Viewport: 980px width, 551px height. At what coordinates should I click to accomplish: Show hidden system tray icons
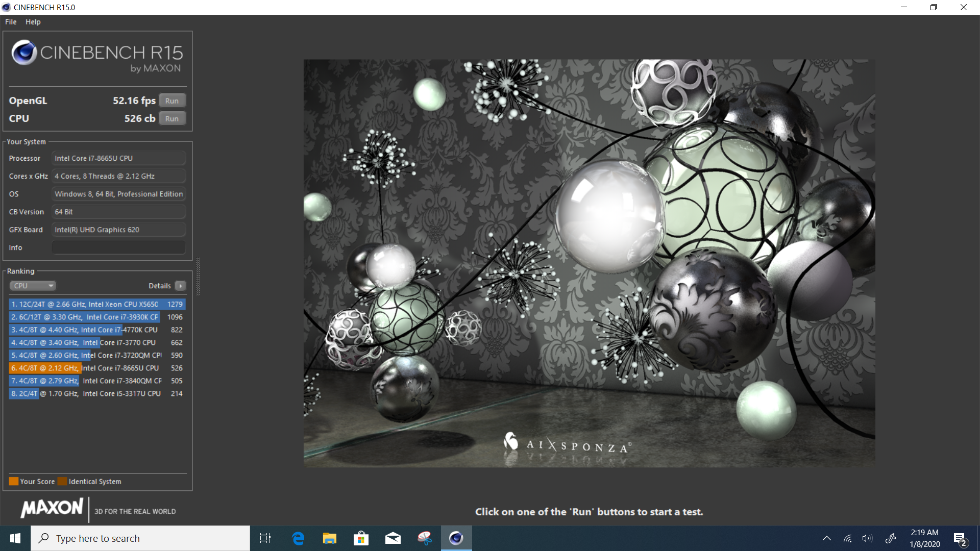click(x=827, y=538)
